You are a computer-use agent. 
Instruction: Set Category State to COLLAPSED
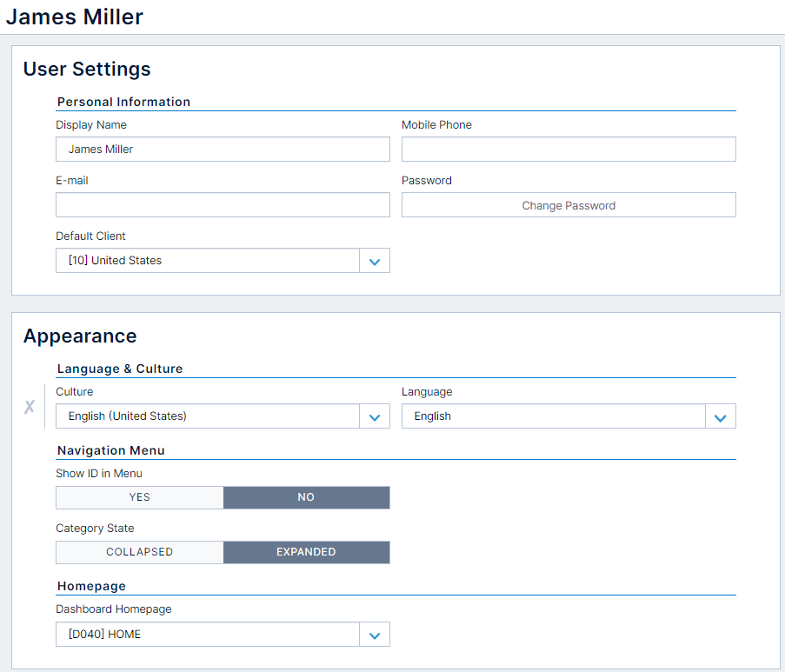[x=139, y=552]
